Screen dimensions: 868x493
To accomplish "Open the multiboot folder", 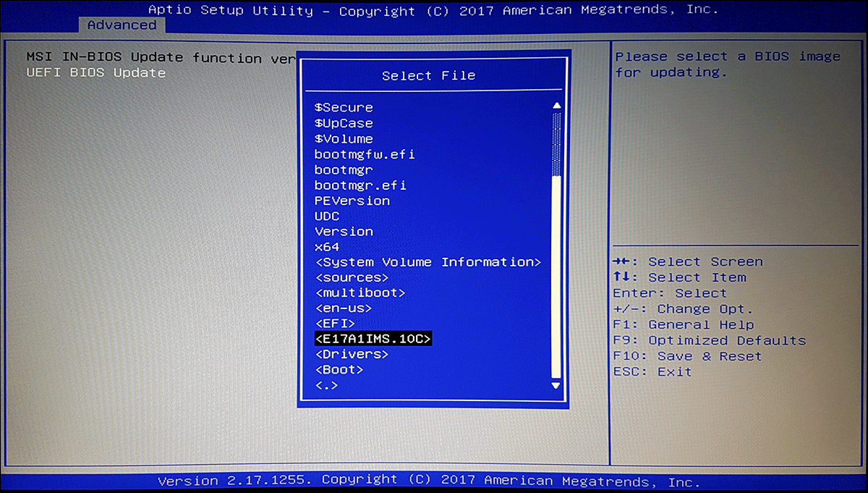I will coord(360,293).
